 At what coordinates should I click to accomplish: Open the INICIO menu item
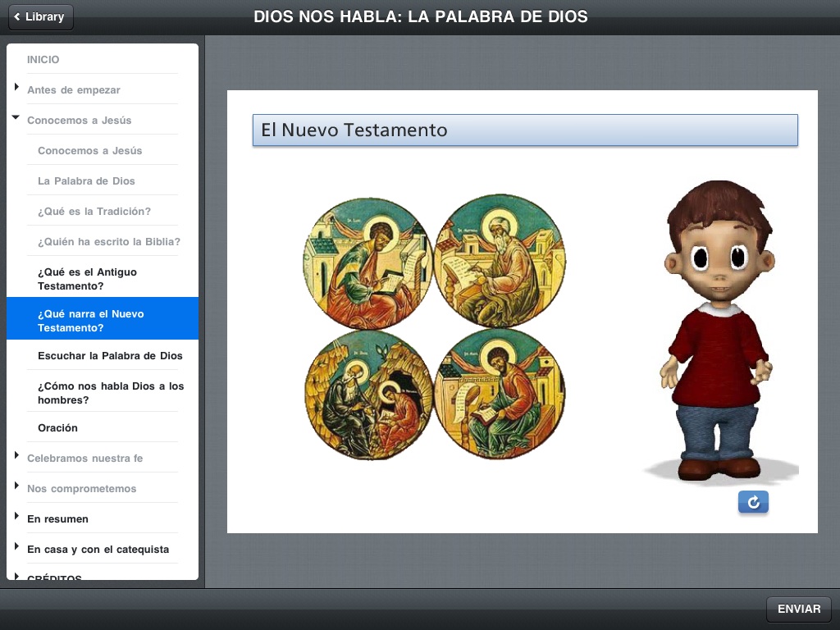point(43,59)
